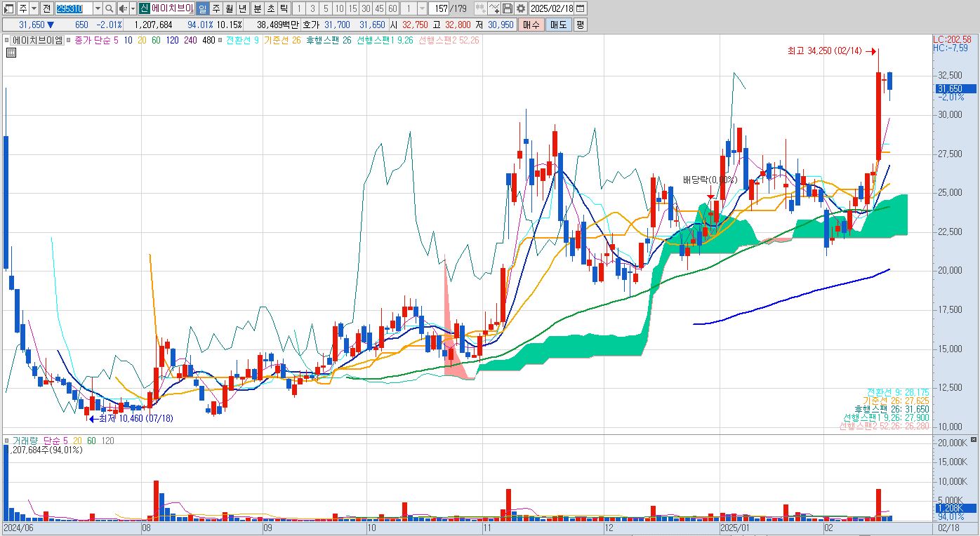Switch to the 월 monthly period
Screen dimensions: 980x536
[x=229, y=8]
